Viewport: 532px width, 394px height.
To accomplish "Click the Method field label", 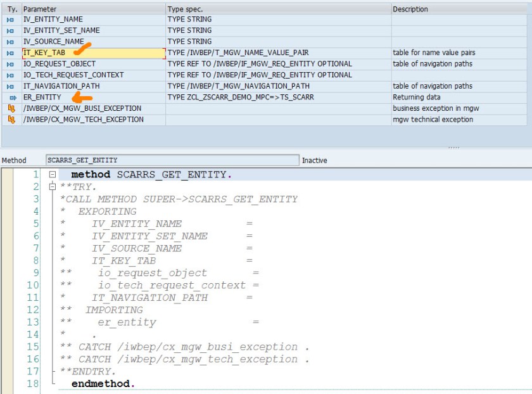I will coord(14,160).
